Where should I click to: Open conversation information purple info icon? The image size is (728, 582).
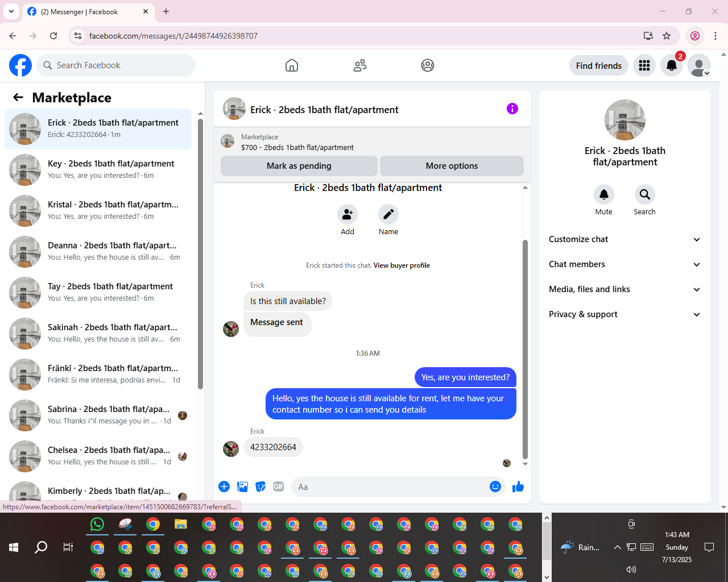(x=512, y=109)
